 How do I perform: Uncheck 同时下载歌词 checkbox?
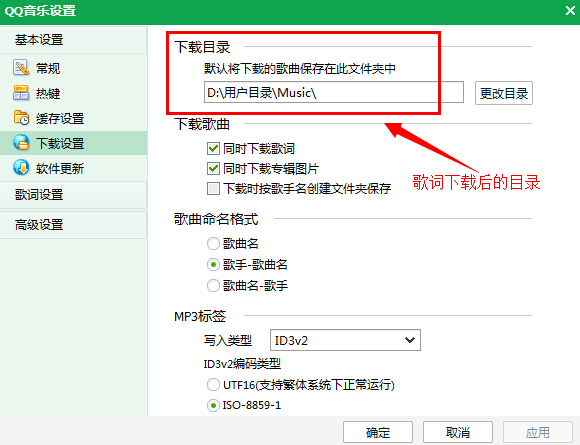tap(213, 149)
